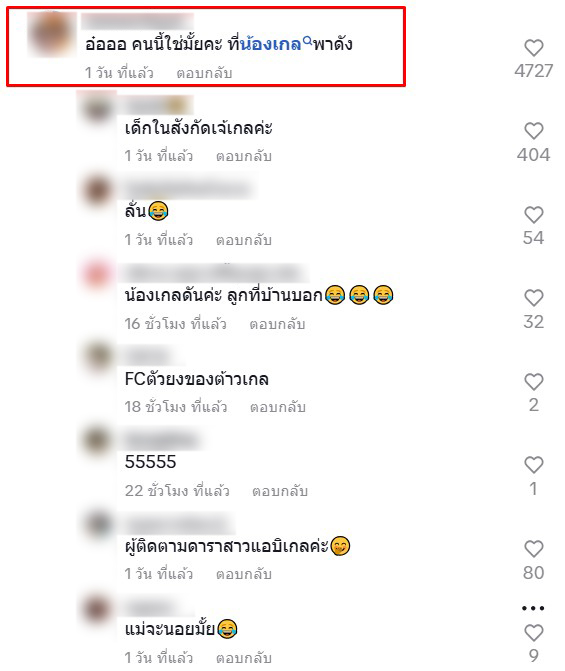
Task: Heart the FCตัวยงของต้าวเกล comment
Action: [533, 382]
